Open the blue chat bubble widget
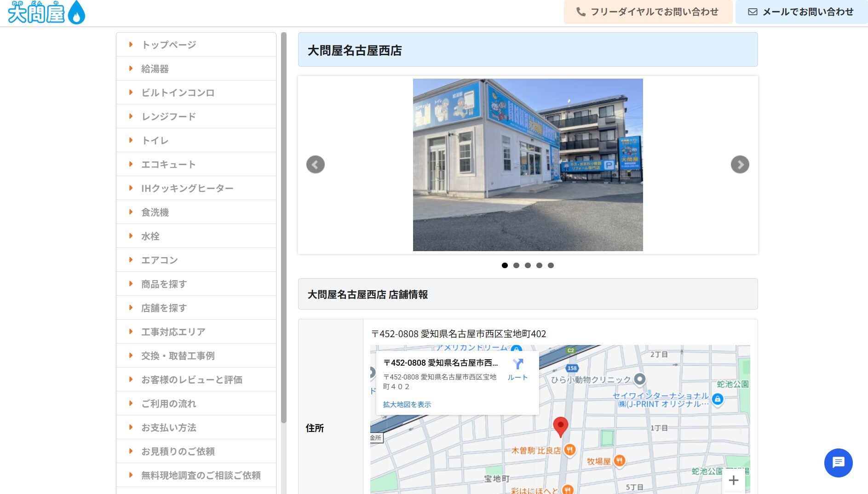This screenshot has width=868, height=494. (x=838, y=463)
